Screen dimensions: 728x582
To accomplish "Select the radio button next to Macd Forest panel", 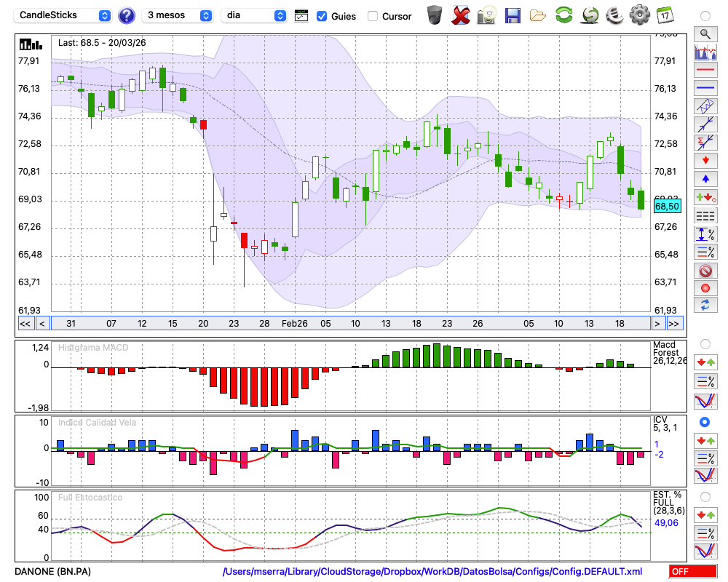I will click(705, 343).
